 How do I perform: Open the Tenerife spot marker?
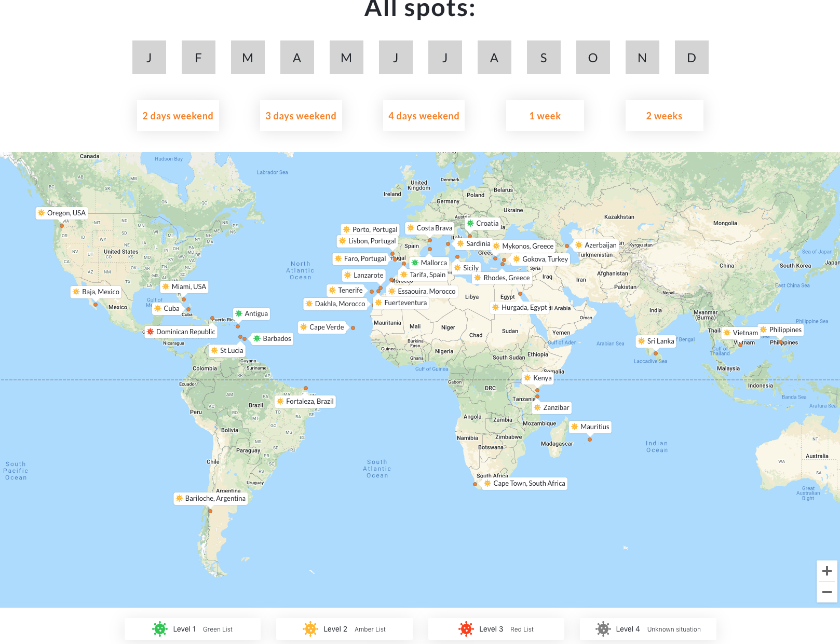click(x=346, y=290)
